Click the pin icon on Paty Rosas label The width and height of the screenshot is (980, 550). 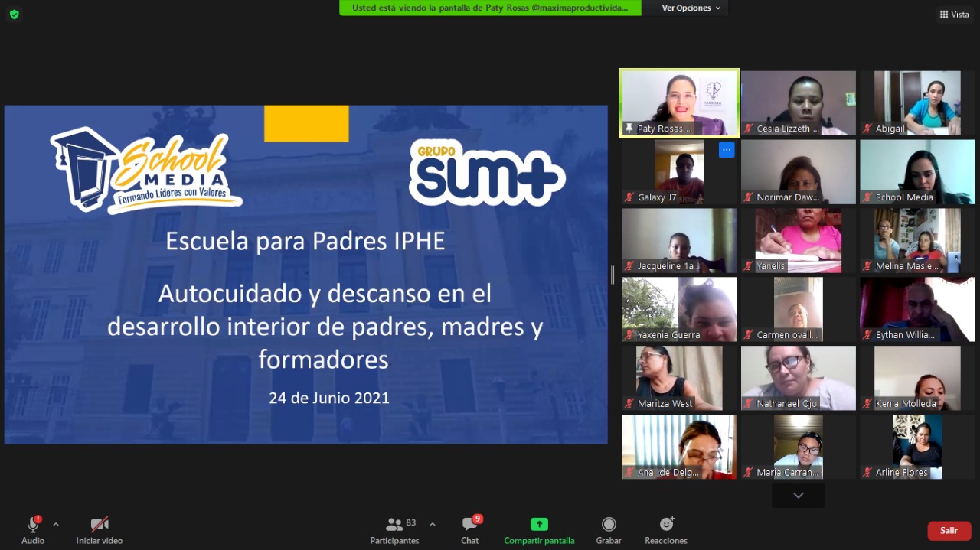tap(630, 129)
